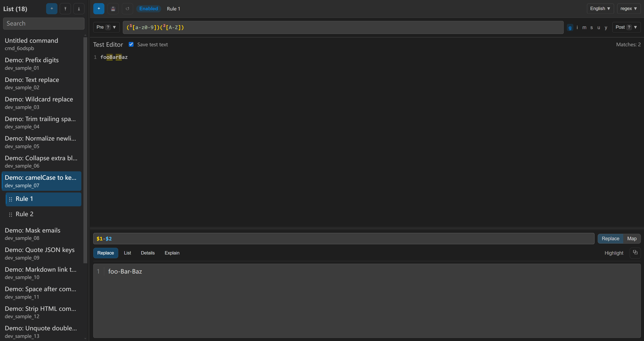Open Demo: Mask emails command
Screen dimensions: 644x341
point(42,234)
